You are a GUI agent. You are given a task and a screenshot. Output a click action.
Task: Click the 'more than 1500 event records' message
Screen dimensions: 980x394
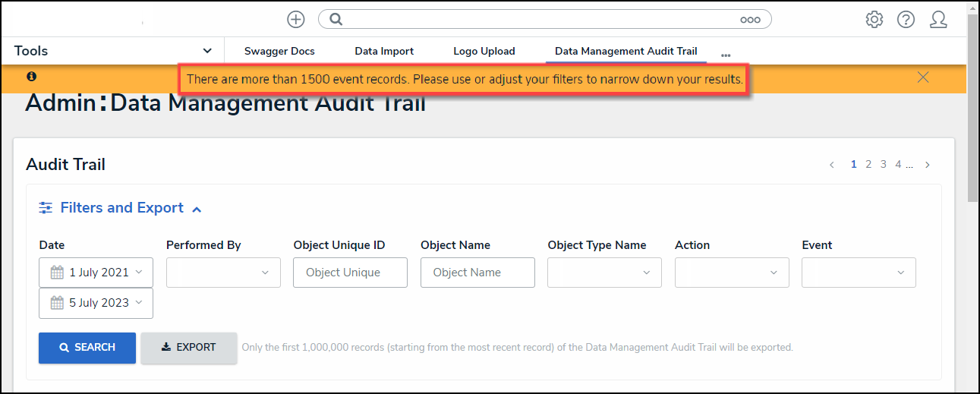coord(465,79)
